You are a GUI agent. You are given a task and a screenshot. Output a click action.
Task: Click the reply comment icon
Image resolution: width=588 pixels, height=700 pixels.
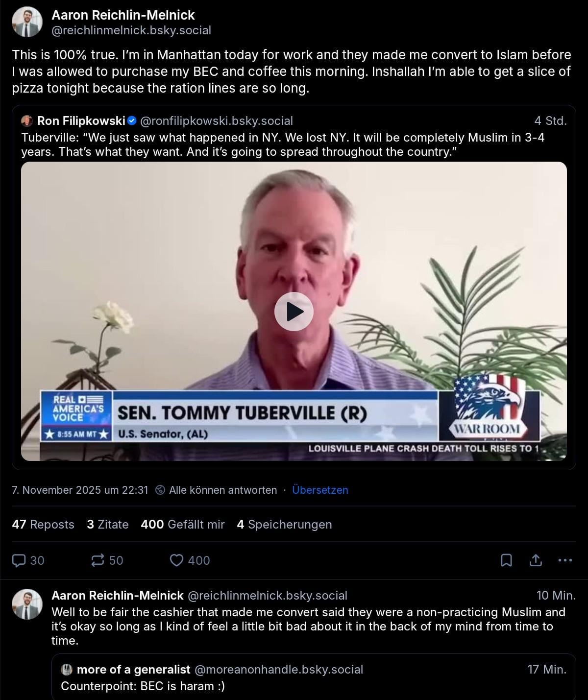click(19, 560)
